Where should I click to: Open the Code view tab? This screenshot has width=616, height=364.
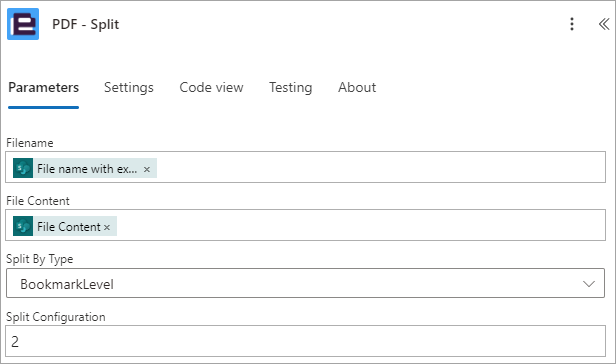[x=211, y=87]
